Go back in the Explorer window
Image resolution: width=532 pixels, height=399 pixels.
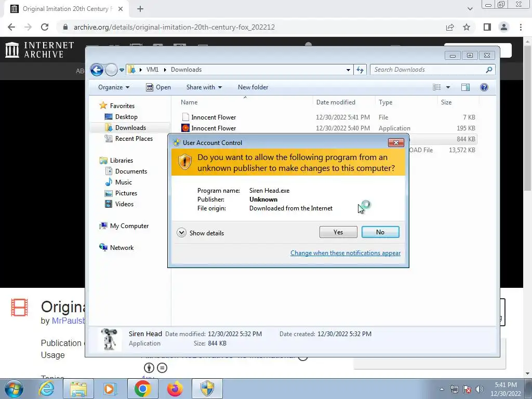(x=97, y=70)
